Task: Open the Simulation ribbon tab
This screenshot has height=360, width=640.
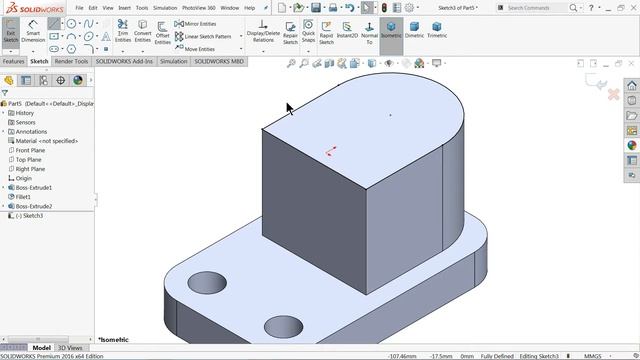Action: [x=173, y=61]
